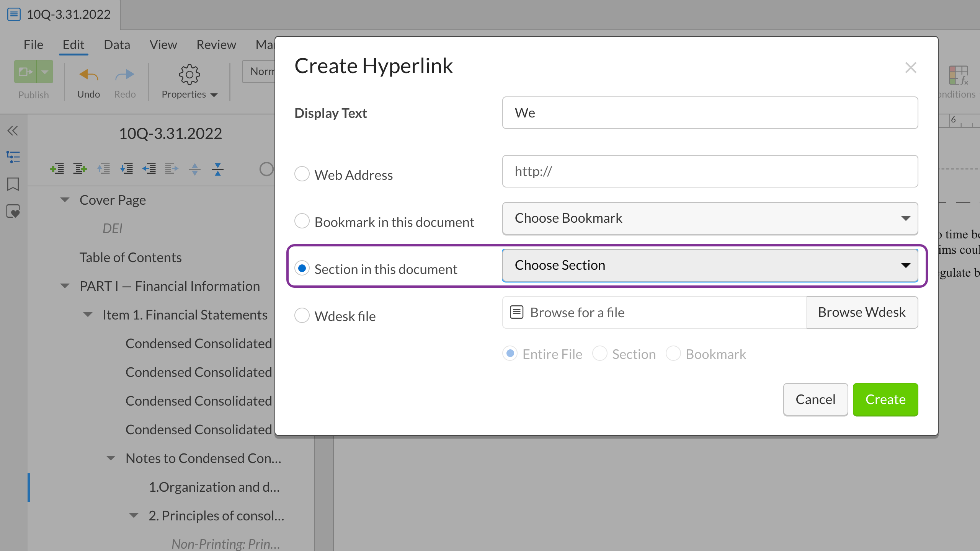Select Bookmark in this document option
Image resolution: width=980 pixels, height=551 pixels.
point(302,221)
